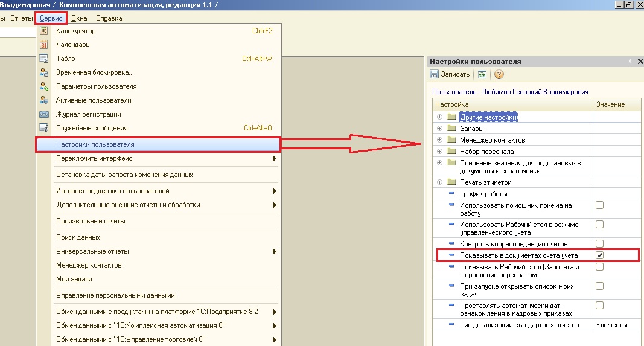This screenshot has height=346, width=644.
Task: Click the Параметры пользователя icon
Action: (x=44, y=87)
